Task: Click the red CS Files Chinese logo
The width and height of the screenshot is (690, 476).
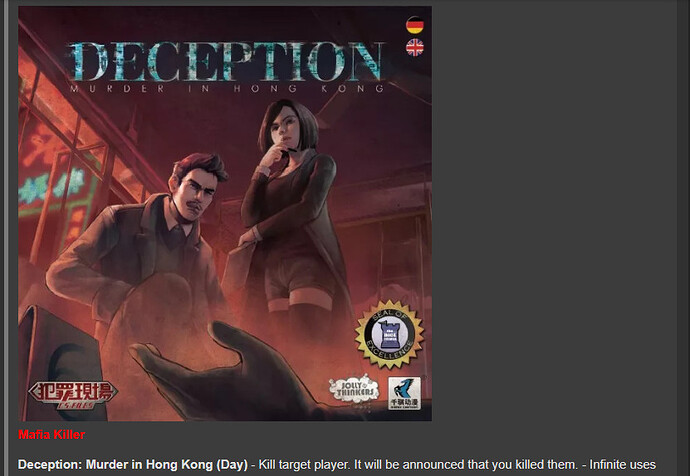Action: pos(73,394)
